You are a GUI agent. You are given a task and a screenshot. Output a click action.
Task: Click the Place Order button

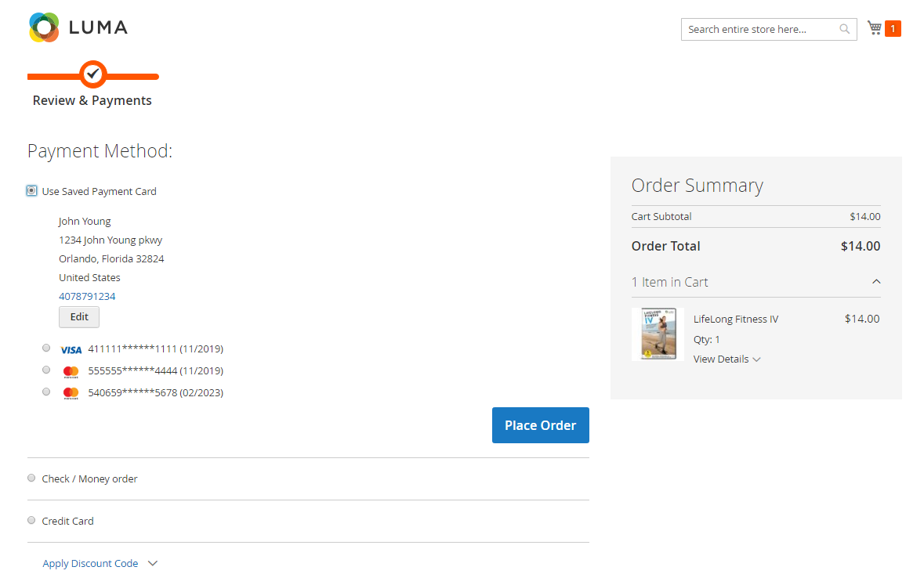541,424
